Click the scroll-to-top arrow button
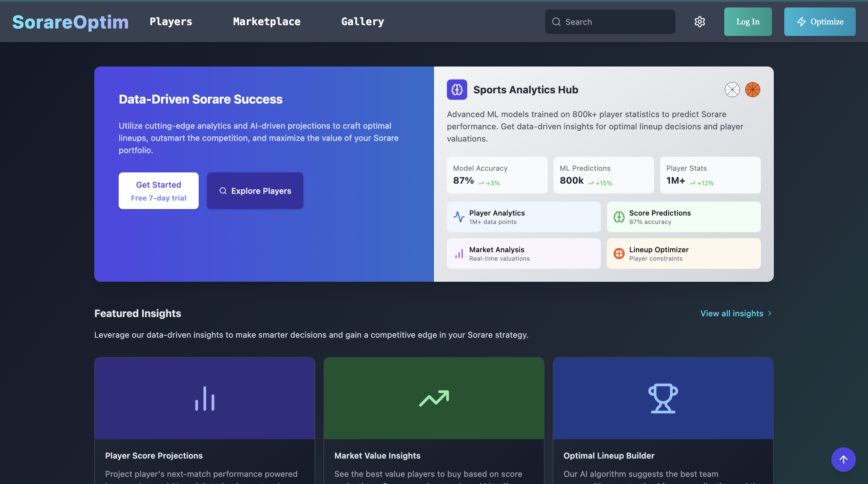The height and width of the screenshot is (484, 868). coord(843,459)
